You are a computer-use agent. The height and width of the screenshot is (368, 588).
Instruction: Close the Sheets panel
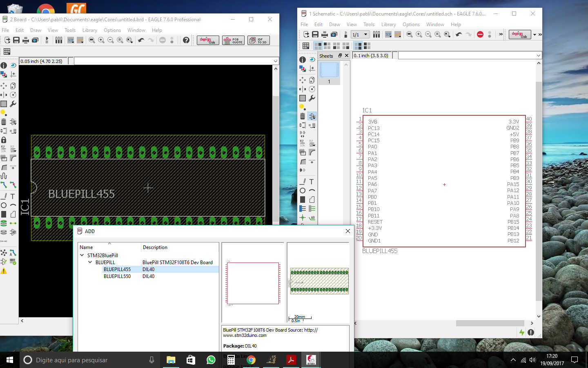click(347, 56)
